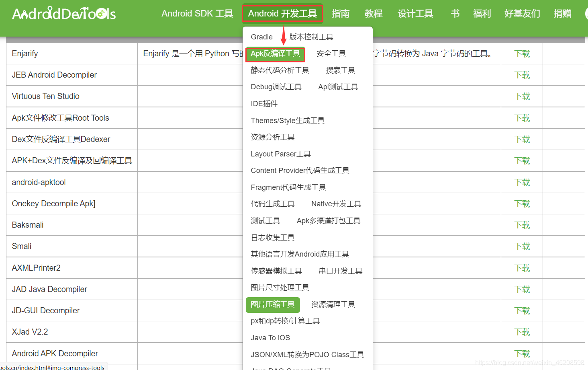Click the AndroidDevTools logo

(64, 14)
